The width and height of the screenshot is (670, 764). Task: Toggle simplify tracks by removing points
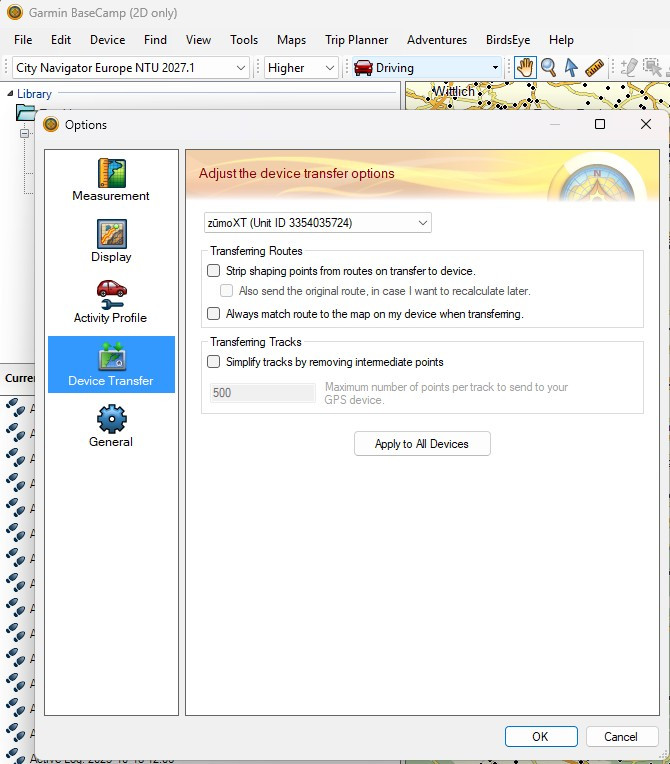pyautogui.click(x=213, y=362)
